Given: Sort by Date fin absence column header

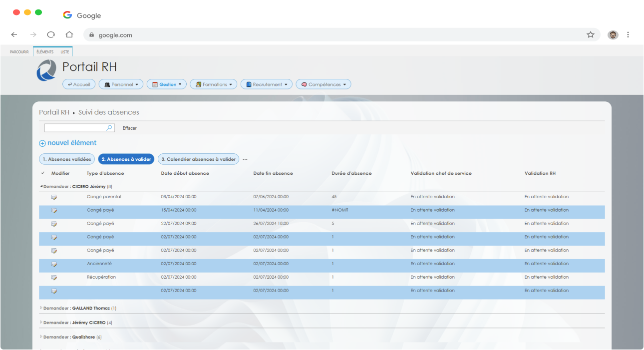Looking at the screenshot, I should (273, 173).
